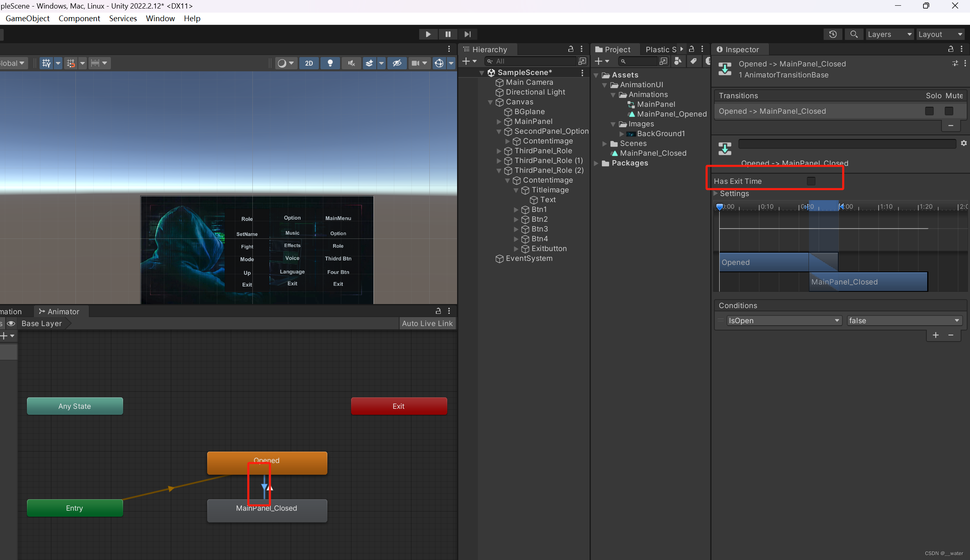This screenshot has height=560, width=970.
Task: Open Inspector preset sliders icon
Action: [x=955, y=63]
